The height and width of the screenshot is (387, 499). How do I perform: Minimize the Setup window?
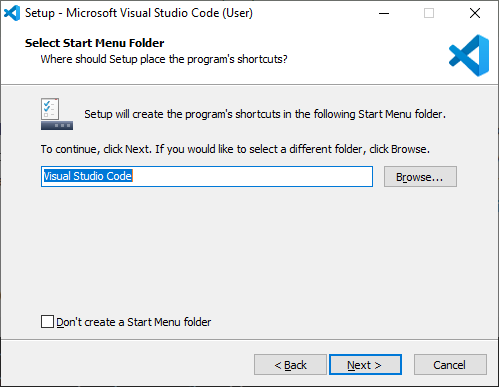click(x=384, y=13)
